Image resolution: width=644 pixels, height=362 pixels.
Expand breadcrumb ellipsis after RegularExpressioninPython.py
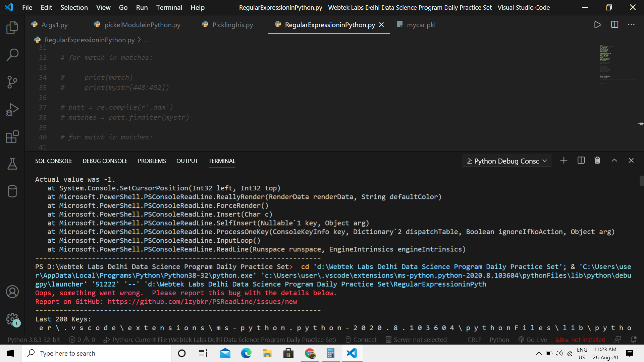pos(146,40)
